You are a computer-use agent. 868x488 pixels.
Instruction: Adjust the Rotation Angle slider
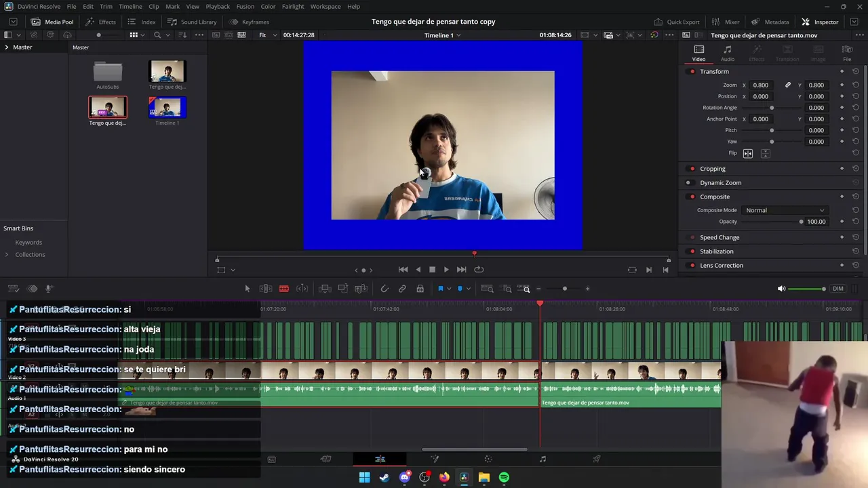pyautogui.click(x=772, y=108)
